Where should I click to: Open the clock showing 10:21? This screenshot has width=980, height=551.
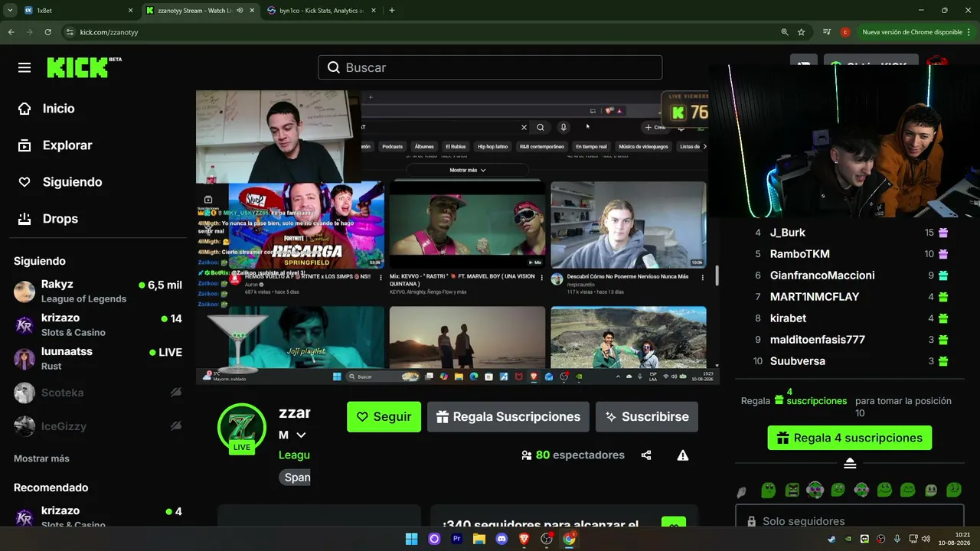click(954, 539)
